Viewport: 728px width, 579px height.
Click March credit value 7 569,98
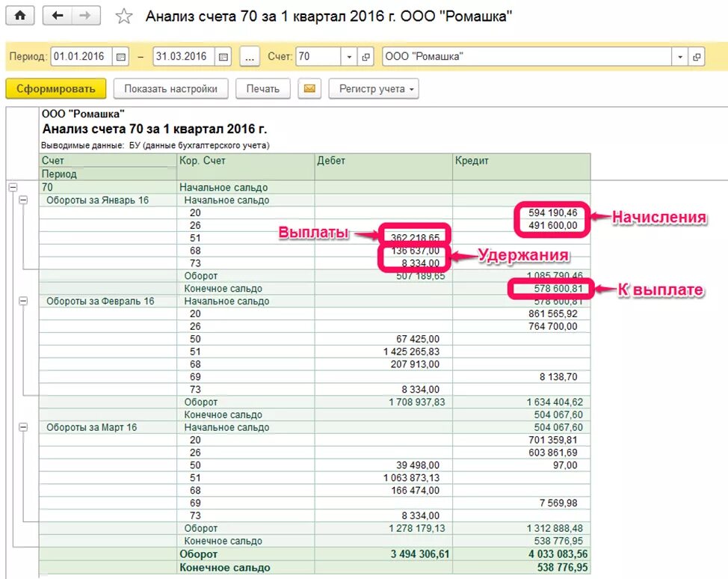(x=558, y=503)
